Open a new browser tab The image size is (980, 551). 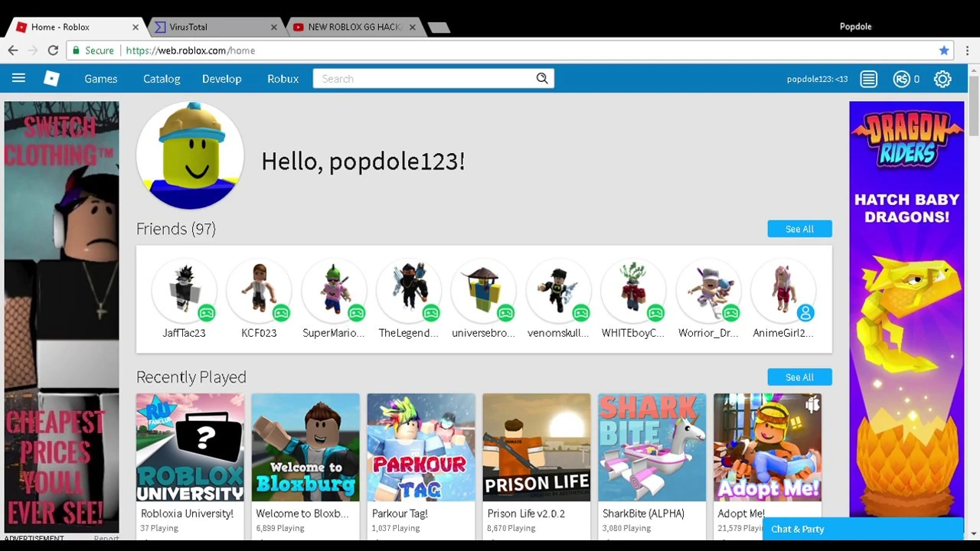click(x=438, y=28)
